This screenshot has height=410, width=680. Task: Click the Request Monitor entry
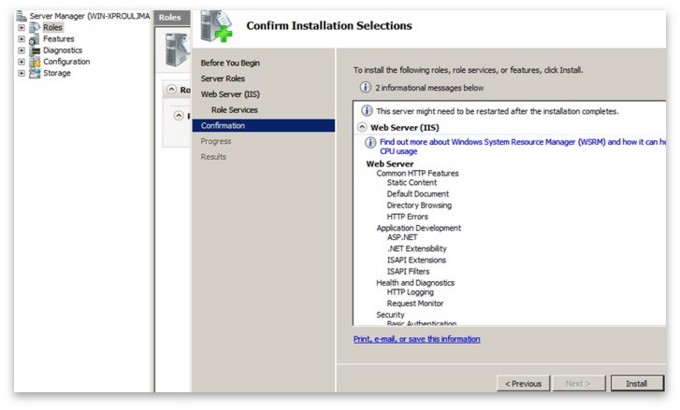click(x=415, y=303)
